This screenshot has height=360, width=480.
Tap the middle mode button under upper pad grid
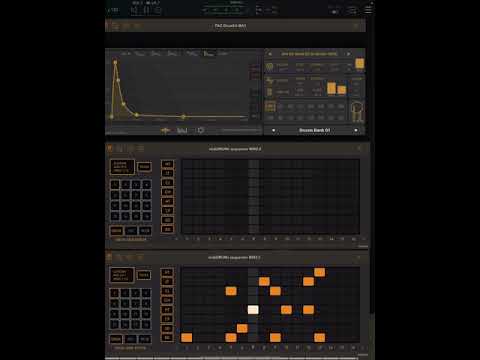point(131,231)
